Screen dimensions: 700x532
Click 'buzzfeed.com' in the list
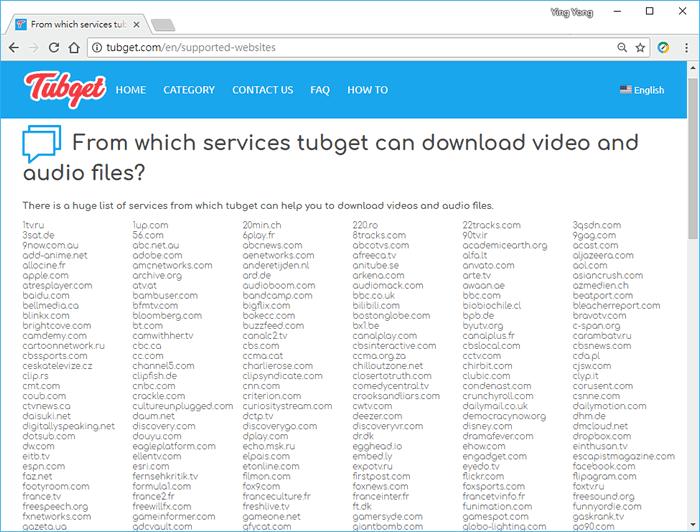pos(273,325)
